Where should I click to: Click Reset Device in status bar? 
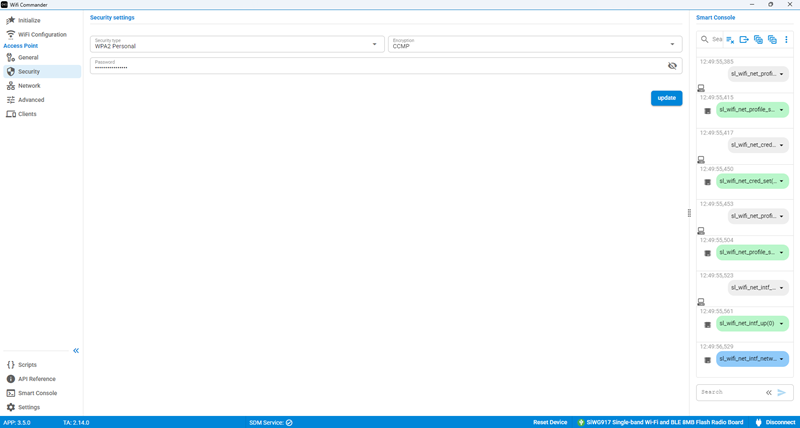(x=550, y=422)
